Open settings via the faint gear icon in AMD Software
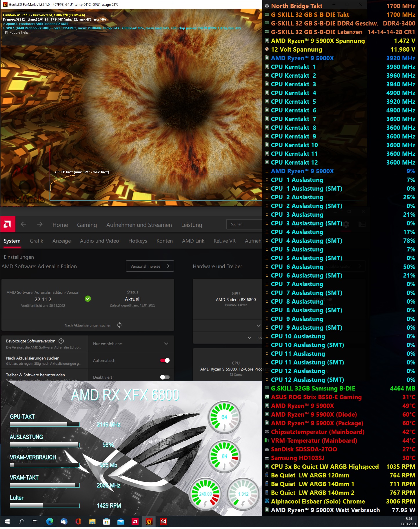 346,224
